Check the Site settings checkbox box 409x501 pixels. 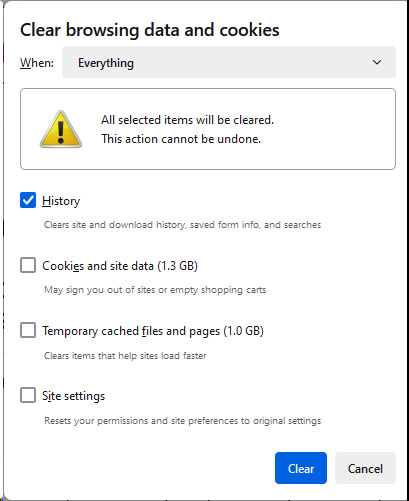28,395
